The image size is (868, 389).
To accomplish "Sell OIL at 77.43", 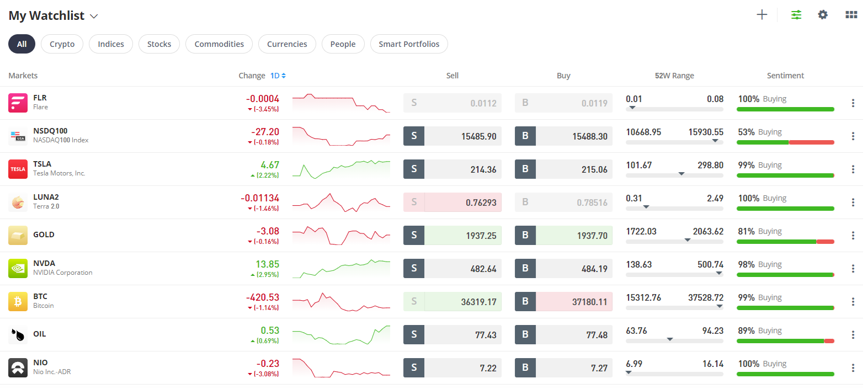I will click(452, 334).
